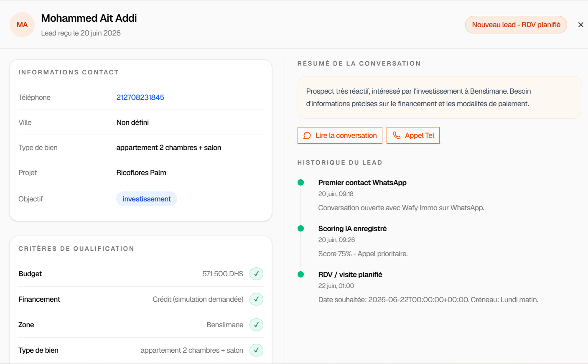Click the Financement green checkmark icon
This screenshot has height=364, width=588.
256,299
